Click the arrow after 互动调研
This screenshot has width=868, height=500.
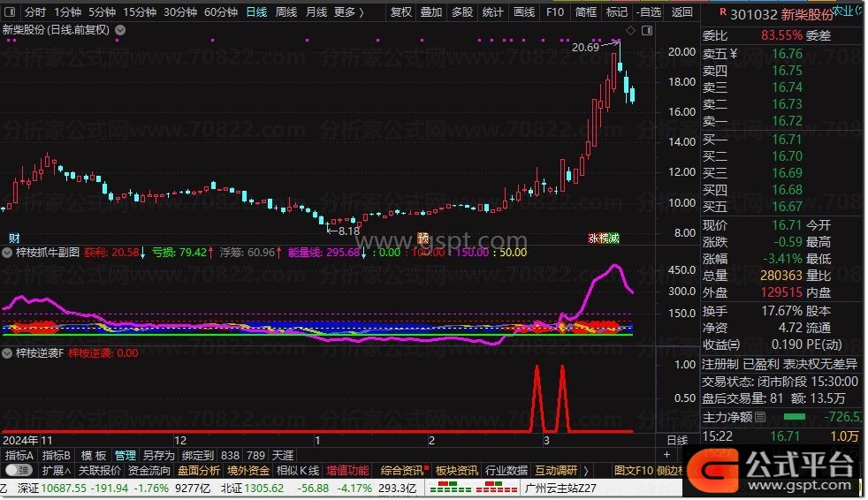click(586, 471)
